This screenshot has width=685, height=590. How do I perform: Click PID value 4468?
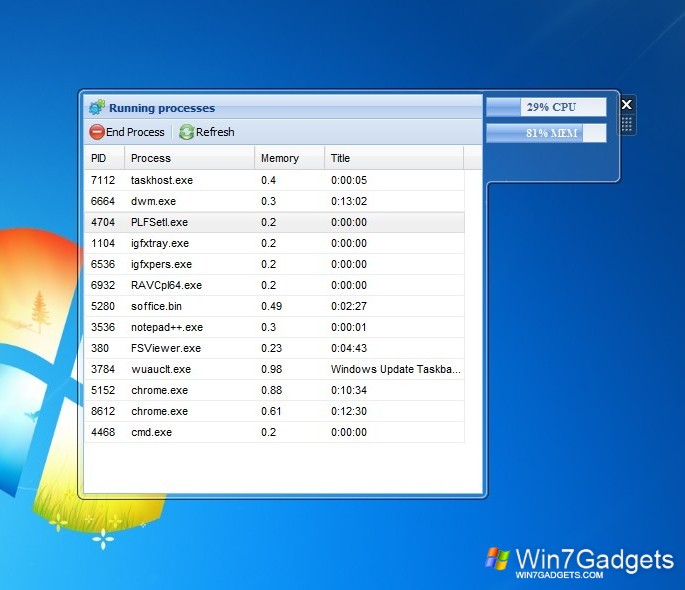(103, 432)
